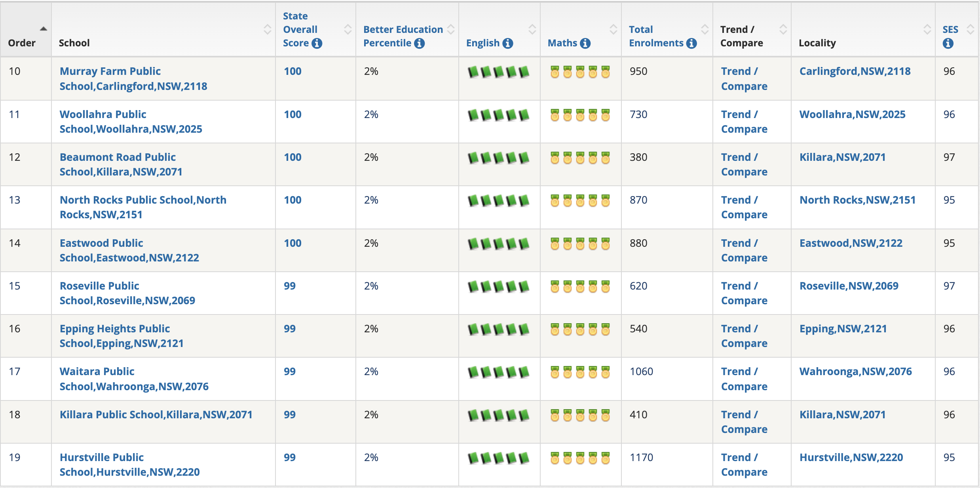The image size is (980, 488).
Task: Sort table by the Order column arrow
Action: (x=44, y=29)
